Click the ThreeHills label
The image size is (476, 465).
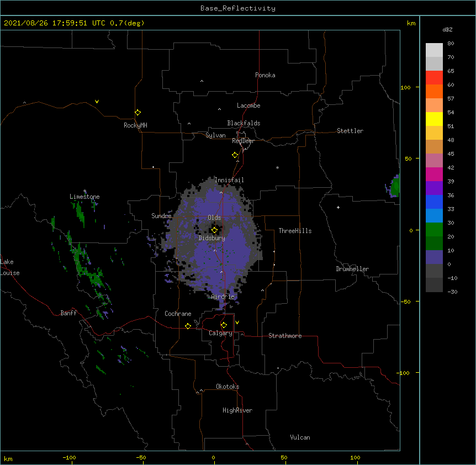[295, 231]
